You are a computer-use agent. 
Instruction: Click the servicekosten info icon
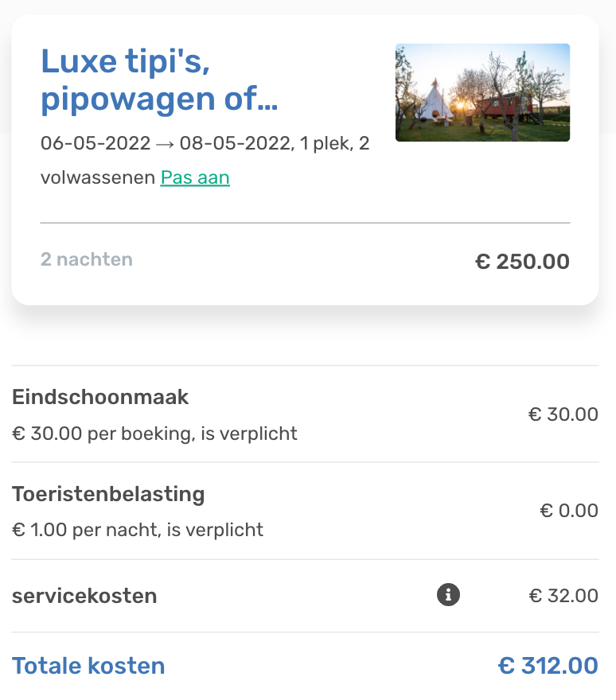coord(448,595)
